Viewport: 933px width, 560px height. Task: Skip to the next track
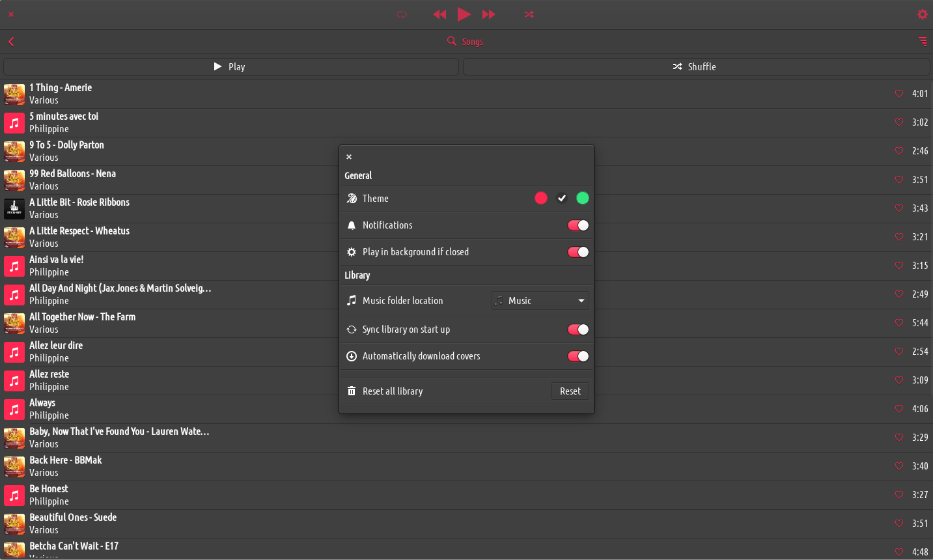488,14
